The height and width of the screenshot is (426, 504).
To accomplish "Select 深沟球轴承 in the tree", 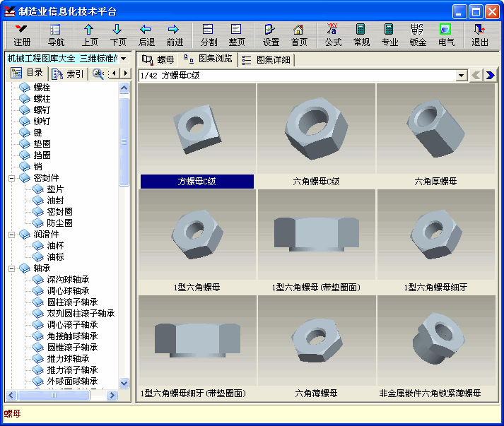I will (67, 280).
